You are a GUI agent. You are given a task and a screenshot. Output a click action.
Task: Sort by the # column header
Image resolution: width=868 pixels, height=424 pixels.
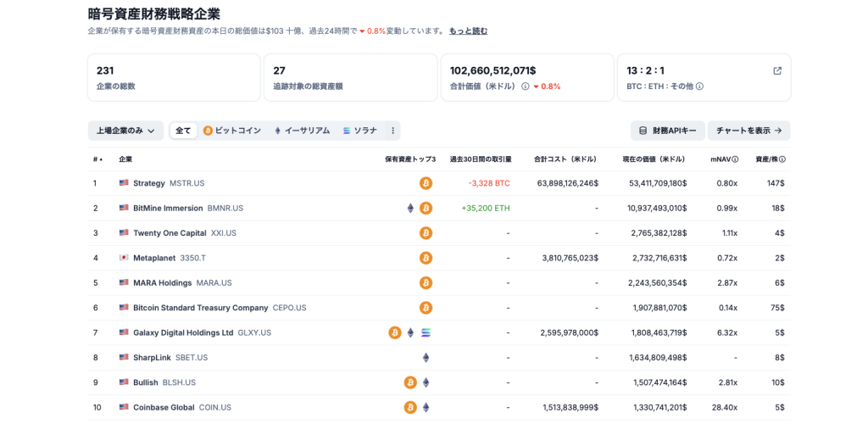click(x=98, y=159)
